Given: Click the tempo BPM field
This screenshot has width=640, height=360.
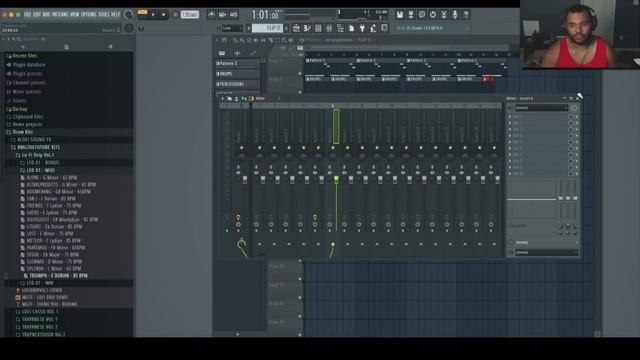Looking at the screenshot, I should click(x=190, y=14).
